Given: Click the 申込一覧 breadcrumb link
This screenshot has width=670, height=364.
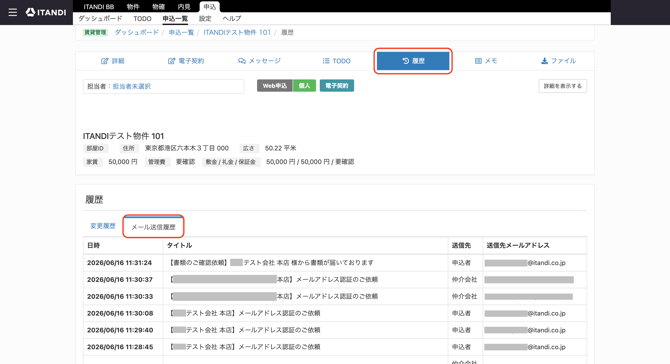Looking at the screenshot, I should (181, 32).
